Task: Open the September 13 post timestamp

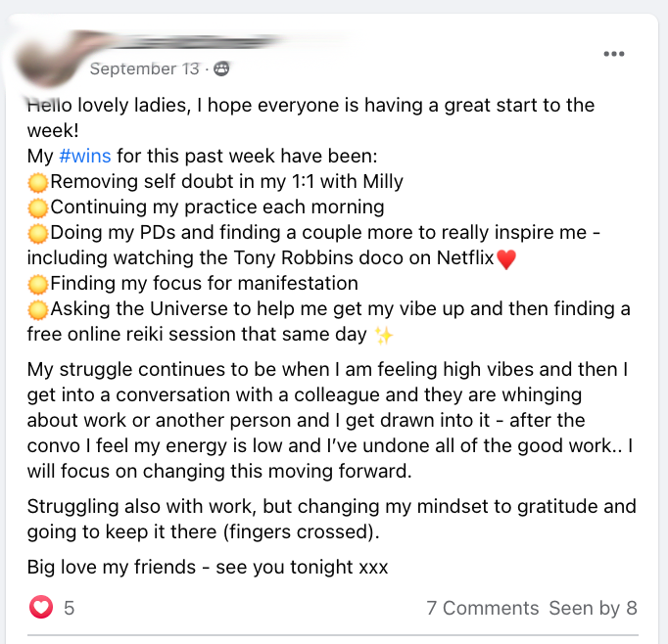Action: click(144, 69)
